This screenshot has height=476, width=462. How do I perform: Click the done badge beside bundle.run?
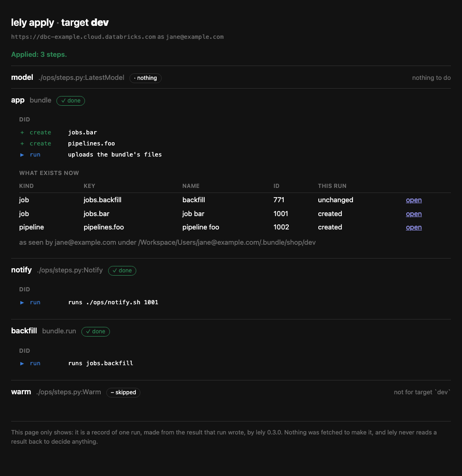click(96, 331)
